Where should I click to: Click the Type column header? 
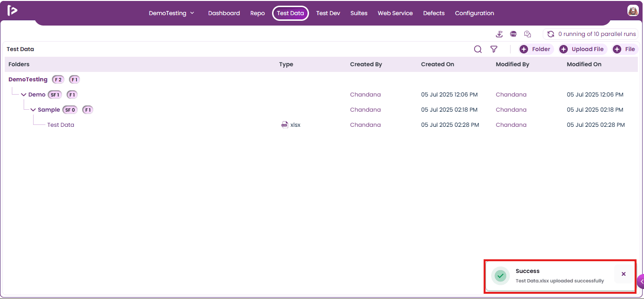point(286,64)
